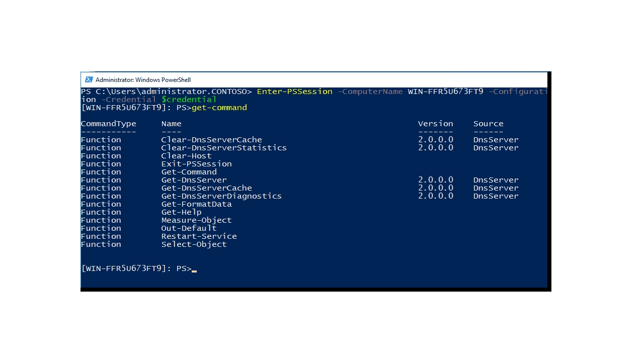Click the PowerShell icon in title bar

89,79
